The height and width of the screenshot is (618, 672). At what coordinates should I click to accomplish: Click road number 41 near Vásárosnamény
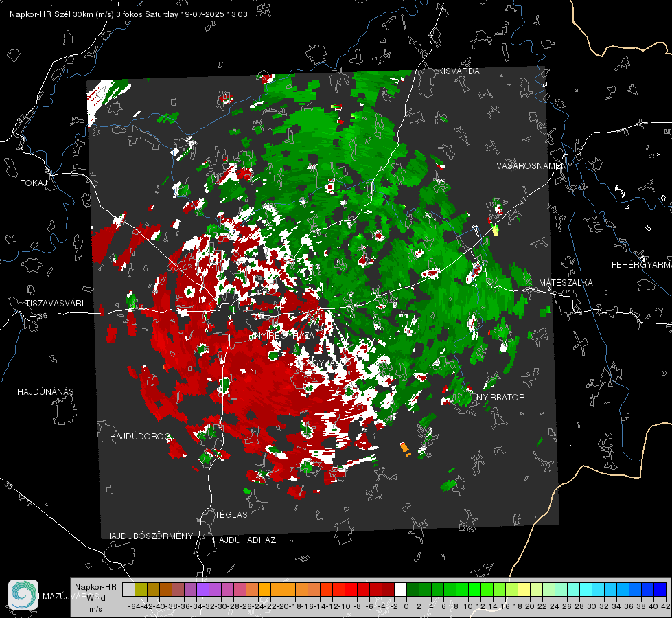point(522,200)
